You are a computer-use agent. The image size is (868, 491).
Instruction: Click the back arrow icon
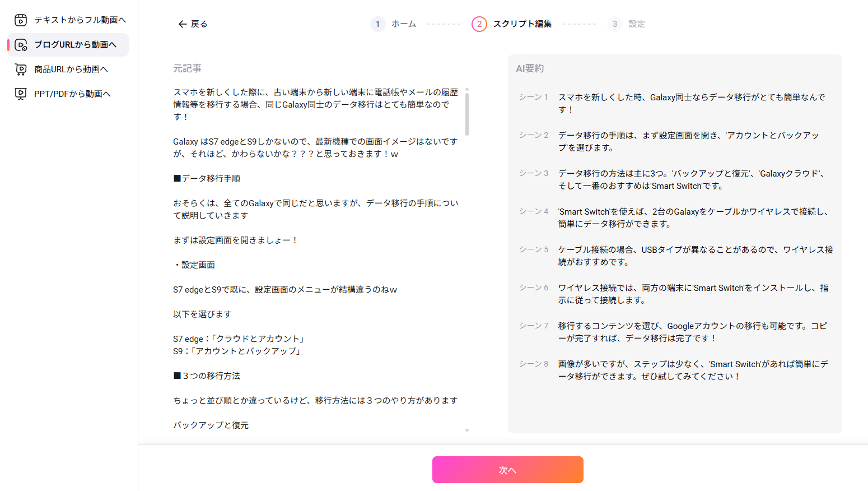(182, 24)
